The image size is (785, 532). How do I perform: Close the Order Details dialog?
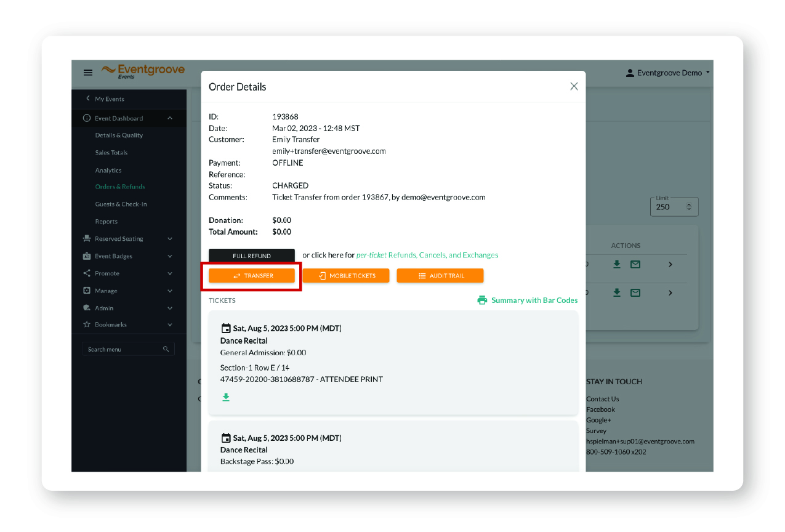click(x=574, y=86)
